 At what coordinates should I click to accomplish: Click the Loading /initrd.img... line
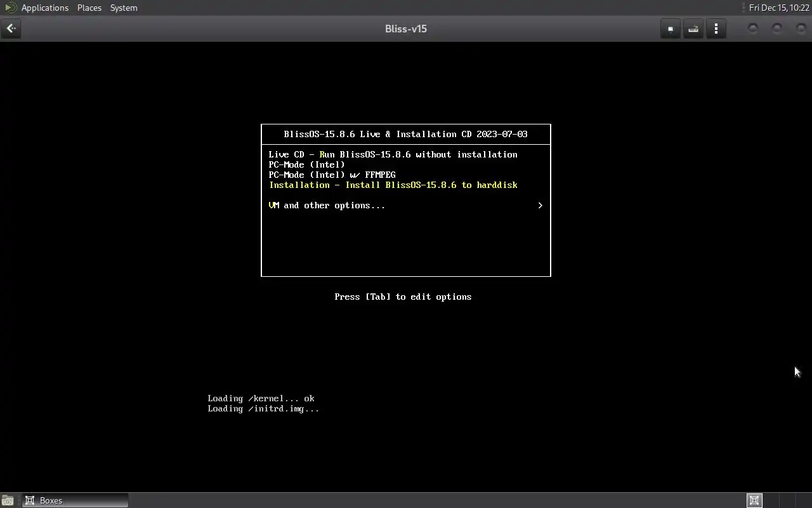[263, 408]
